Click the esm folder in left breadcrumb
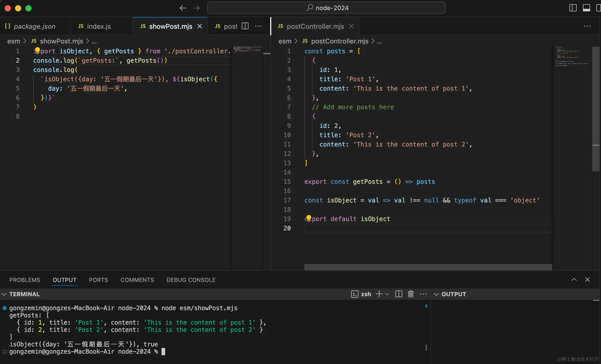The height and width of the screenshot is (364, 601). (x=14, y=41)
